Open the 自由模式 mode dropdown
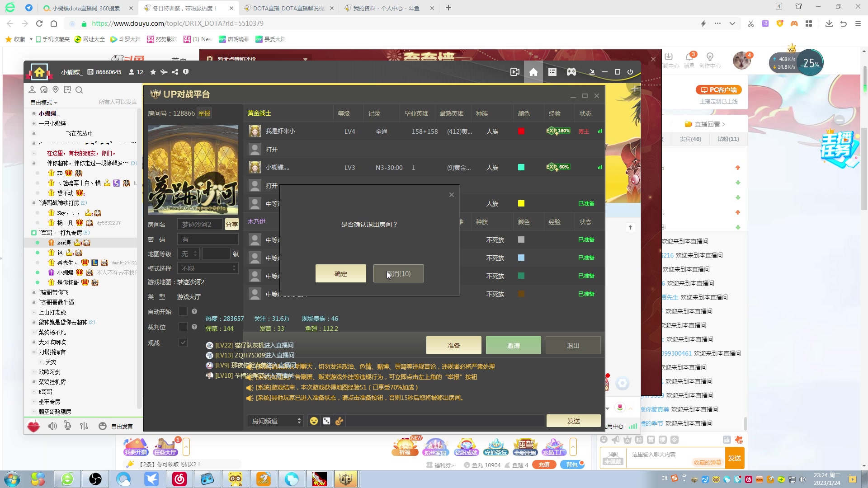Screen dimensions: 868x488 click(44, 102)
